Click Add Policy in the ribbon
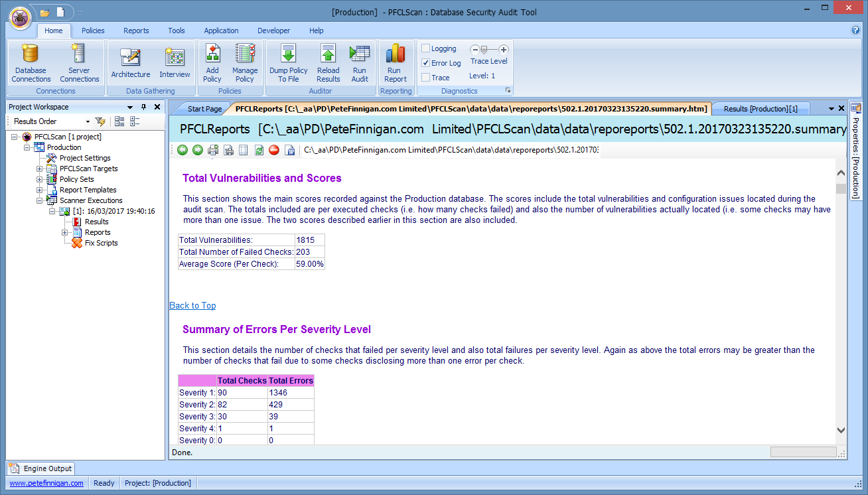The width and height of the screenshot is (868, 495). pos(212,63)
